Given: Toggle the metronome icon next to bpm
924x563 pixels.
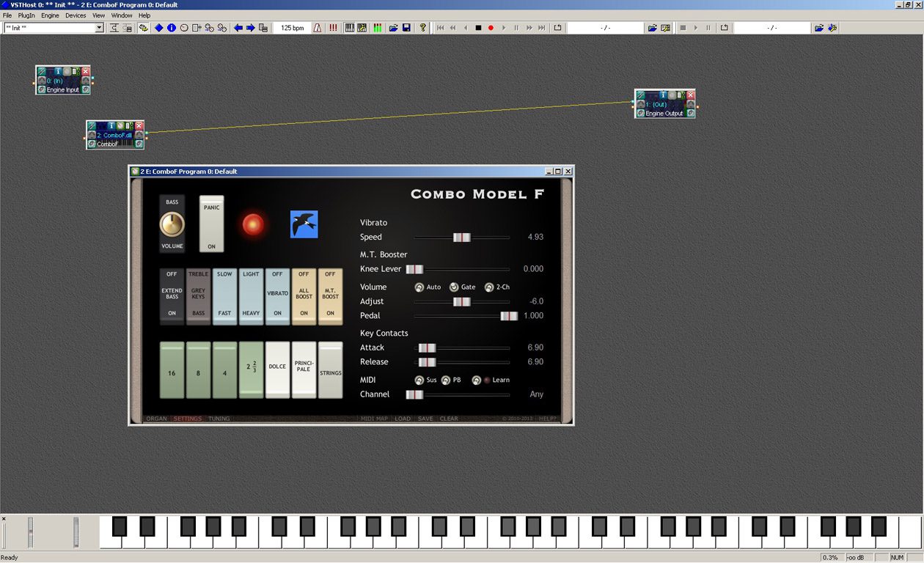Looking at the screenshot, I should coord(318,28).
